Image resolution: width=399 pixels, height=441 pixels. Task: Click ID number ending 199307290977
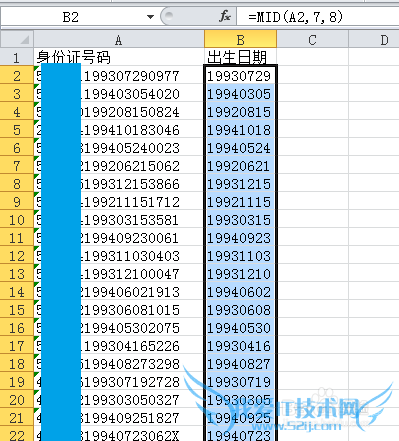coord(119,75)
